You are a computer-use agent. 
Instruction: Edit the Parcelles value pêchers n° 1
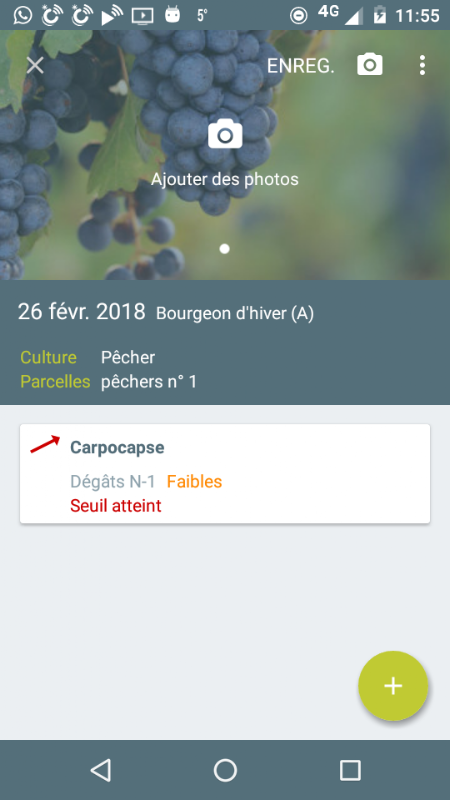tap(148, 382)
